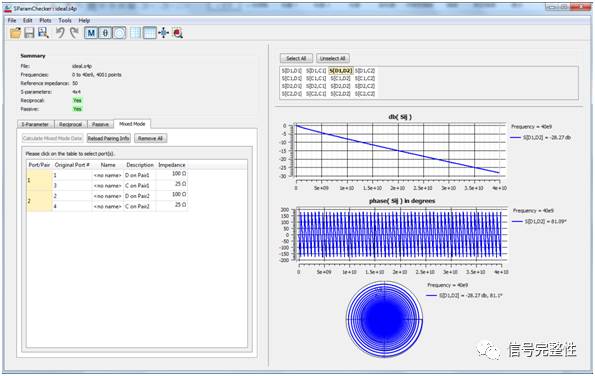Screen dimensions: 595x376
Task: Select the S[D1,D1] parameter entry
Action: (291, 71)
